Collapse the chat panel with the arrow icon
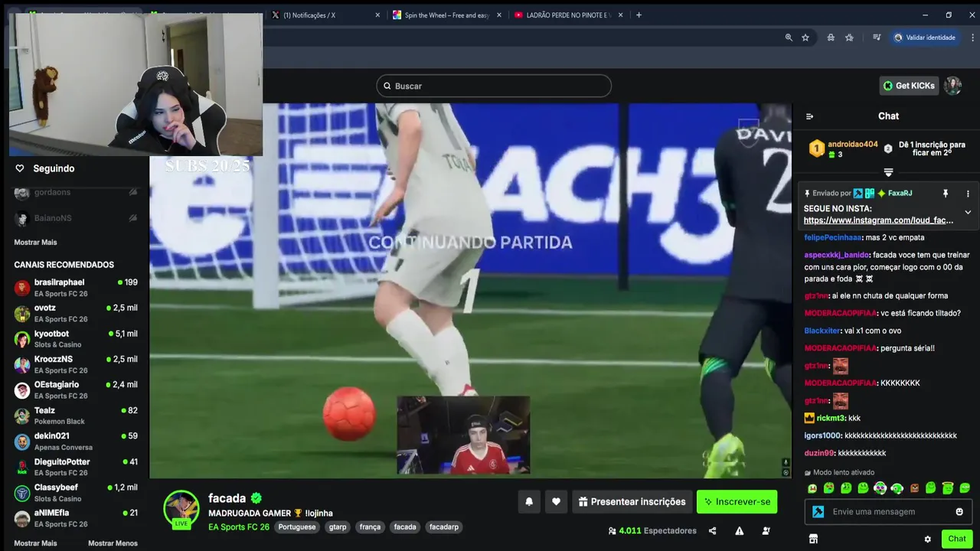 [x=809, y=116]
